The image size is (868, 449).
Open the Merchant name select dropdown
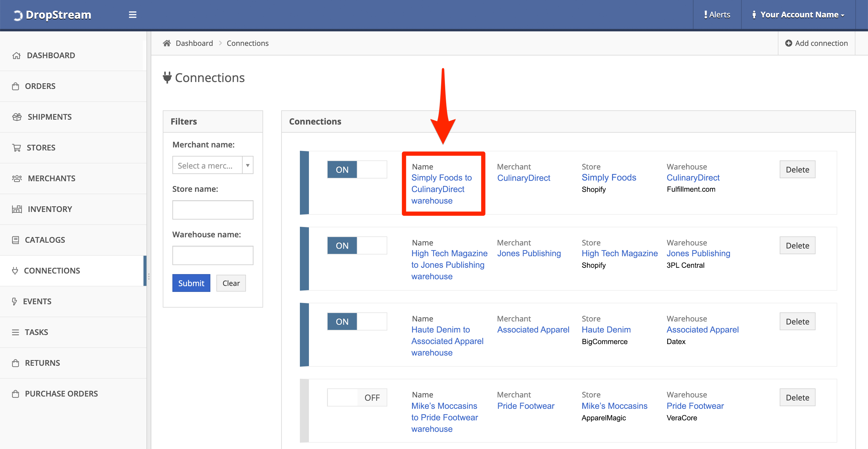tap(212, 165)
